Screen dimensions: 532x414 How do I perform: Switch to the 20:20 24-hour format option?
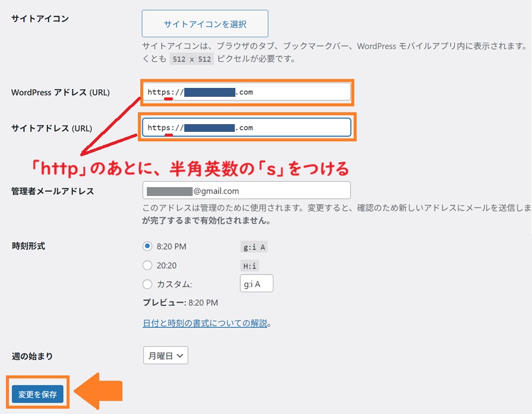point(147,265)
